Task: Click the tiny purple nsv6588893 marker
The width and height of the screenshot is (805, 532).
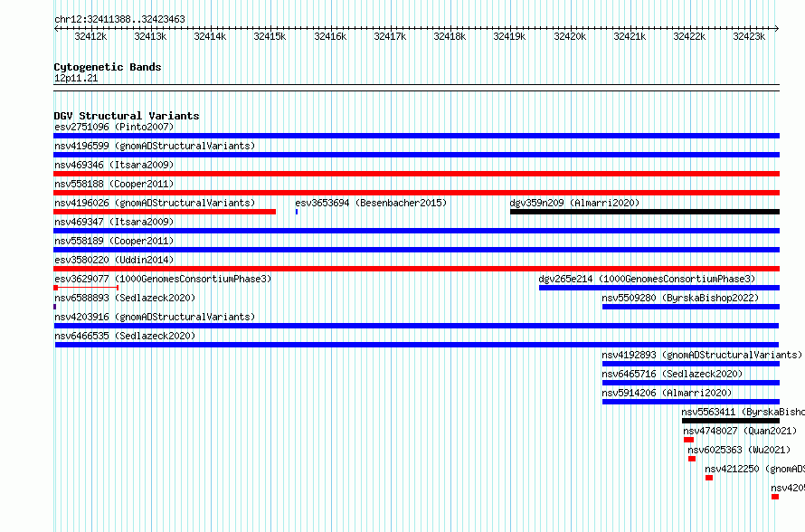Action: point(55,307)
